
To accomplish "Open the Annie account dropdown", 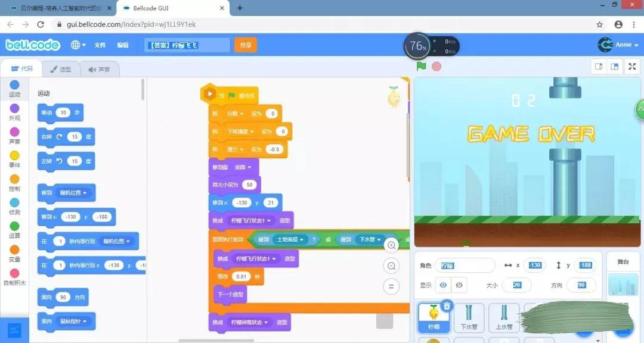I will [618, 45].
